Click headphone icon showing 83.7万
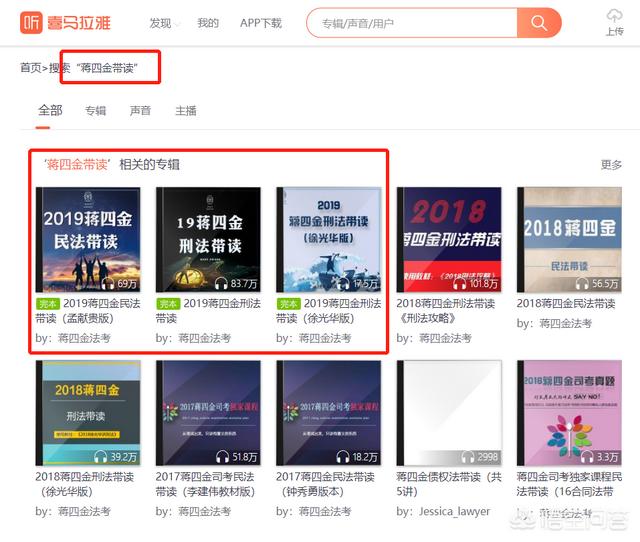640x542 pixels. (221, 283)
